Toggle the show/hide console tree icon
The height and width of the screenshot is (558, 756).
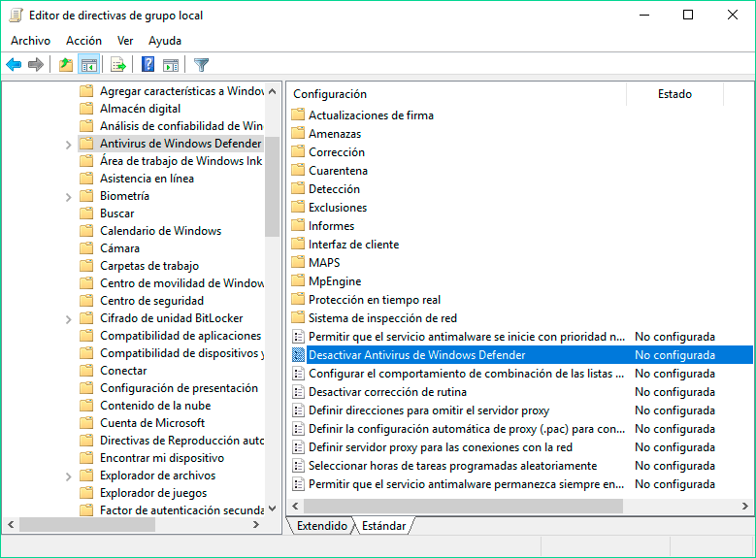[89, 65]
